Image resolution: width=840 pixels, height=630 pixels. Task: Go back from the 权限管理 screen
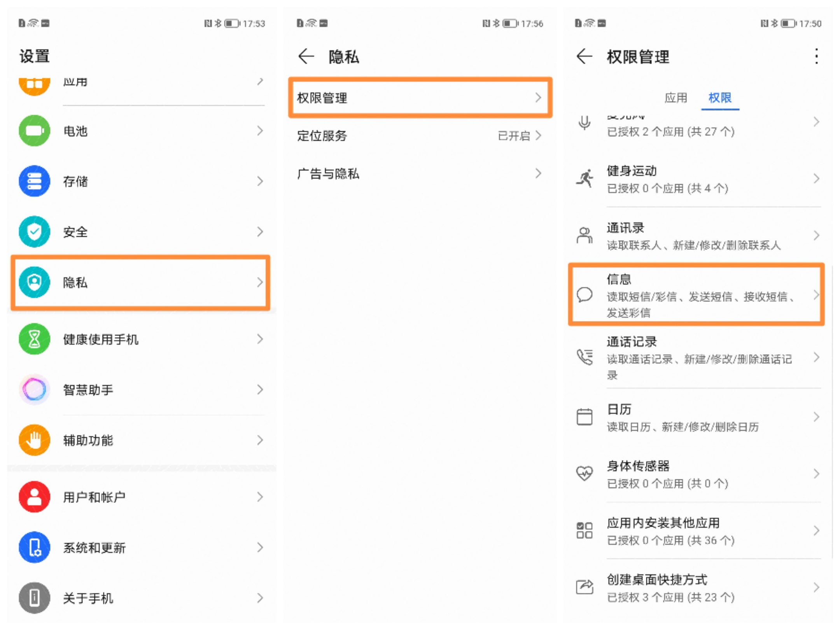click(584, 56)
